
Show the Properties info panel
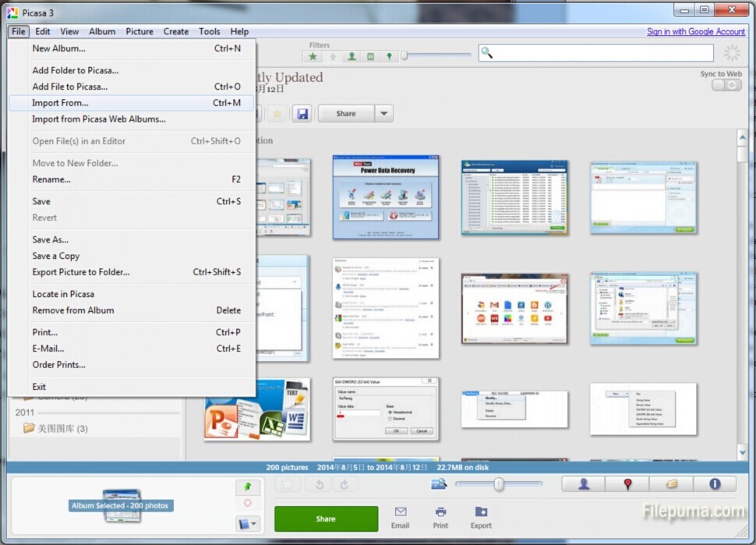tap(715, 484)
